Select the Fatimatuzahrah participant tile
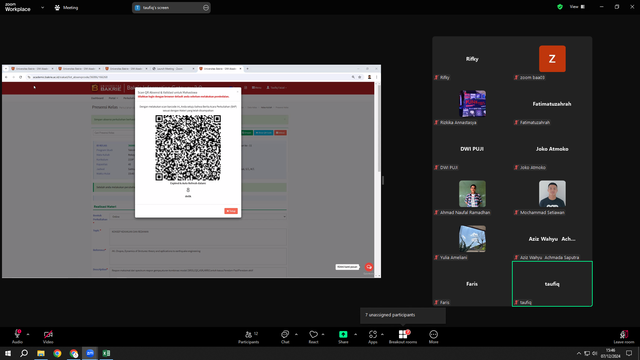This screenshot has width=640, height=360. pyautogui.click(x=552, y=104)
